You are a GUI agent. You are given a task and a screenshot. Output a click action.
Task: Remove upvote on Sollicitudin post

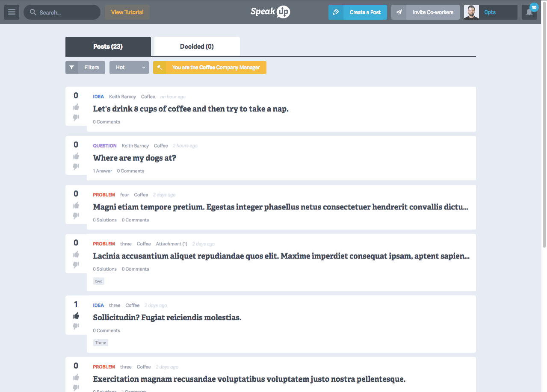point(76,316)
